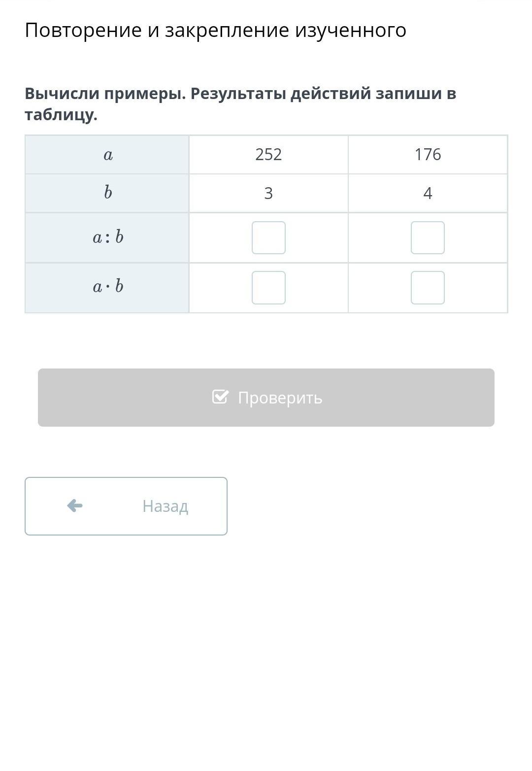Click the row header labeled b

click(108, 193)
